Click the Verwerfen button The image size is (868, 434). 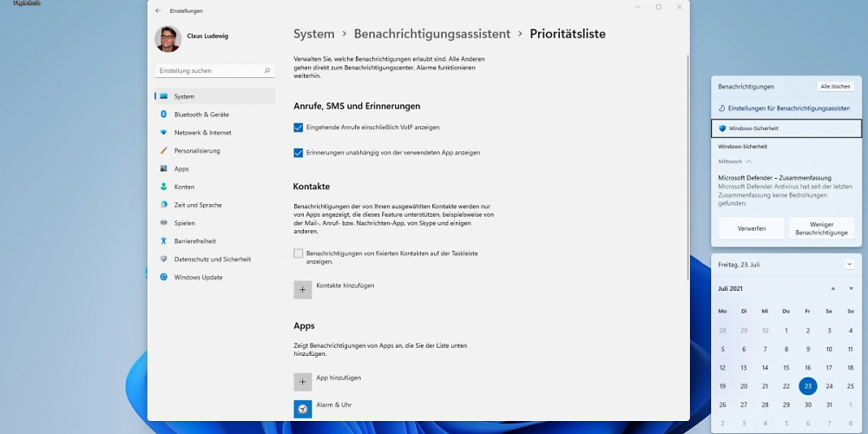pyautogui.click(x=752, y=228)
